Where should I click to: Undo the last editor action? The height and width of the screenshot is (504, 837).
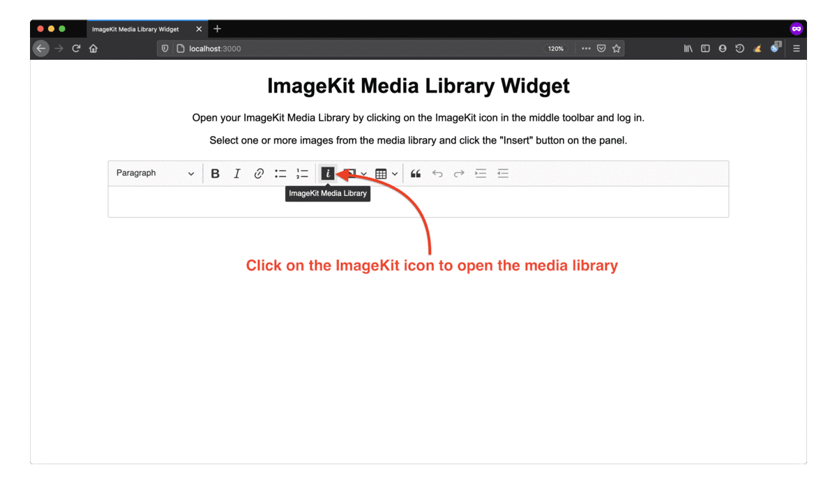pyautogui.click(x=437, y=174)
